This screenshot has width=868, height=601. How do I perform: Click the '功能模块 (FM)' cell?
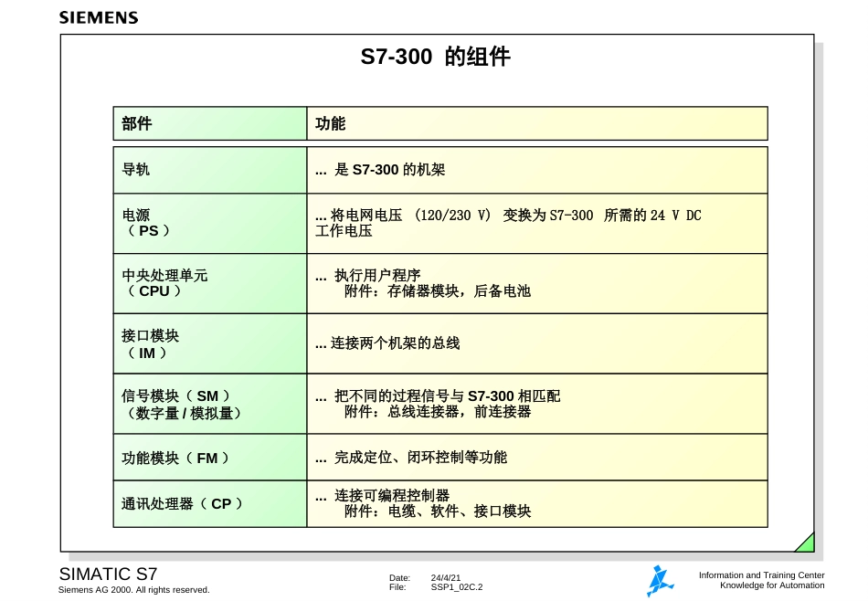(x=210, y=457)
